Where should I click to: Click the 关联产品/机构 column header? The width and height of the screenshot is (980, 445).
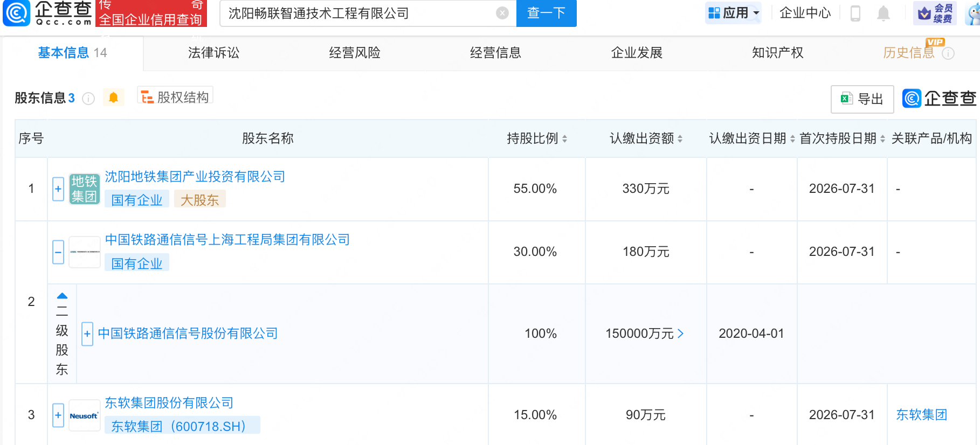click(931, 138)
